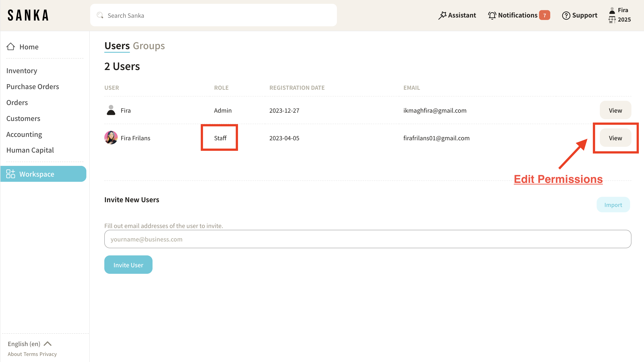Focus the invite email address field
644x362 pixels.
367,239
